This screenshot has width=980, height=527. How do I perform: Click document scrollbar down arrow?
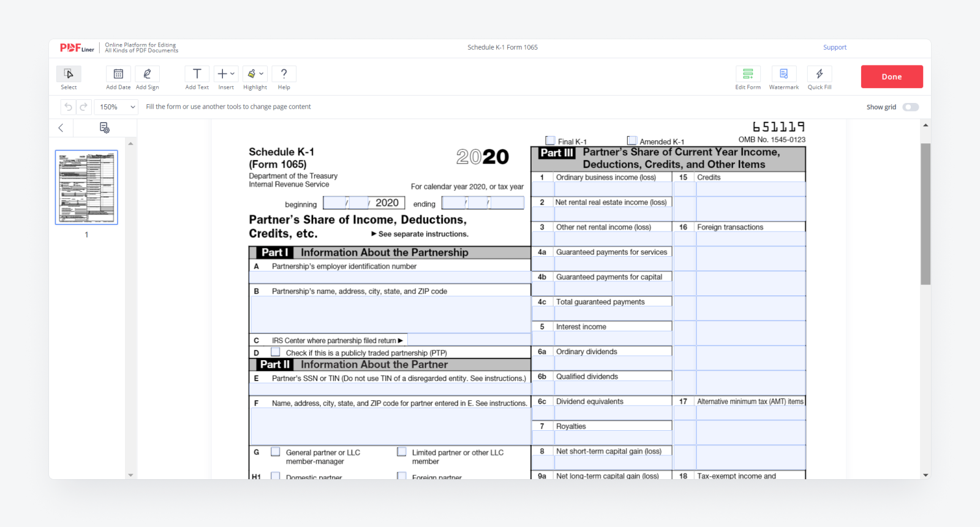click(925, 475)
